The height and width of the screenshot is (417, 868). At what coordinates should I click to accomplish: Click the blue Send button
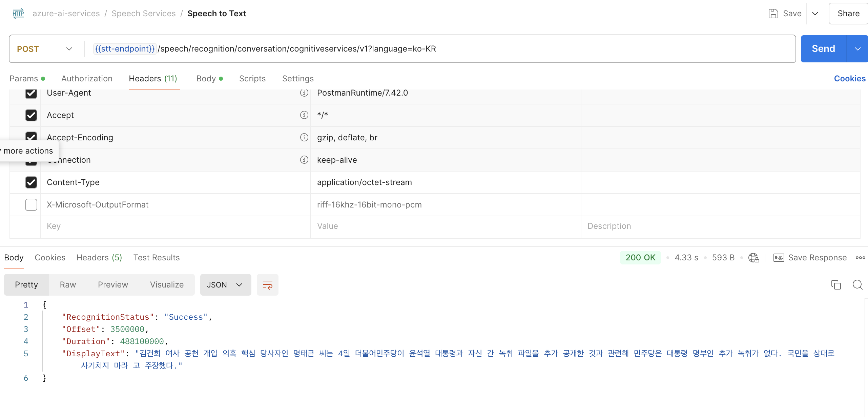click(x=823, y=49)
